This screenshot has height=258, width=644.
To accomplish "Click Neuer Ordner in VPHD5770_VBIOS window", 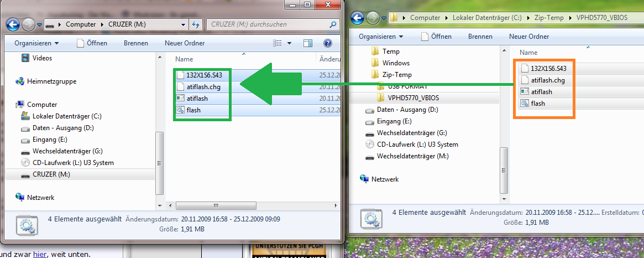I will click(x=529, y=36).
